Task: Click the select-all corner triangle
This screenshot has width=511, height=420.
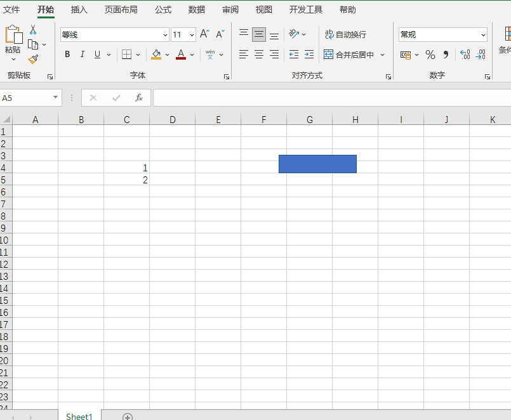Action: click(6, 119)
